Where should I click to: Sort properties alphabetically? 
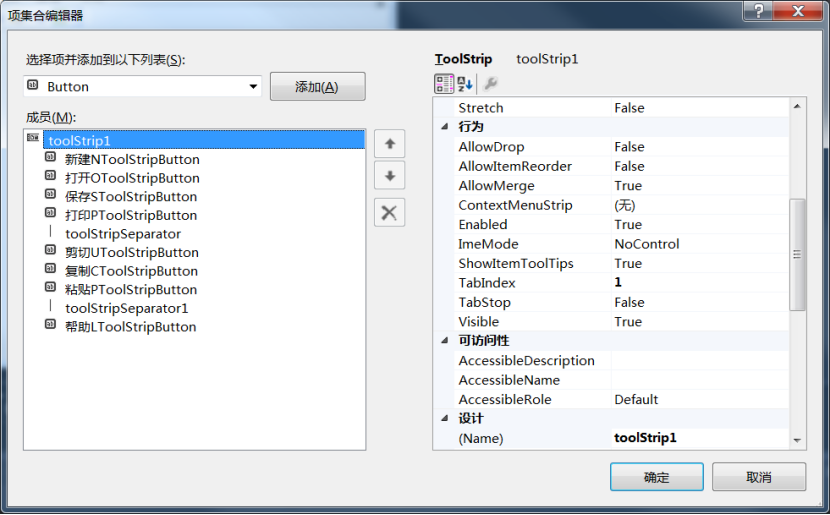466,84
